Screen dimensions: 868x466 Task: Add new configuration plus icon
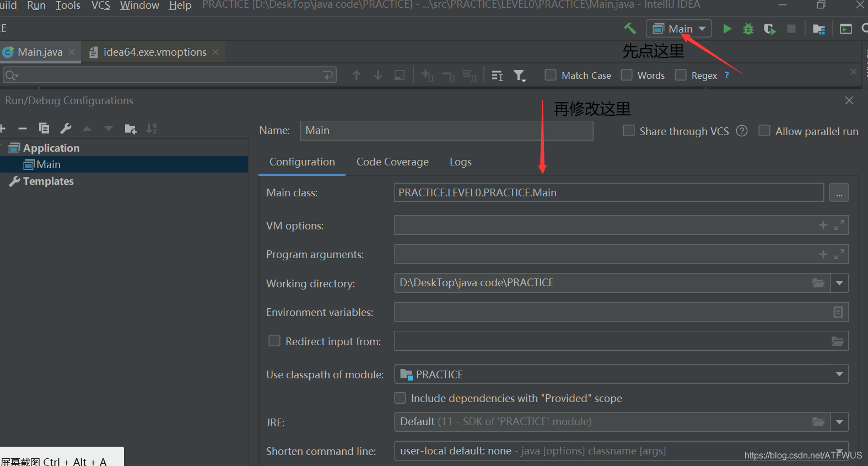pyautogui.click(x=2, y=128)
